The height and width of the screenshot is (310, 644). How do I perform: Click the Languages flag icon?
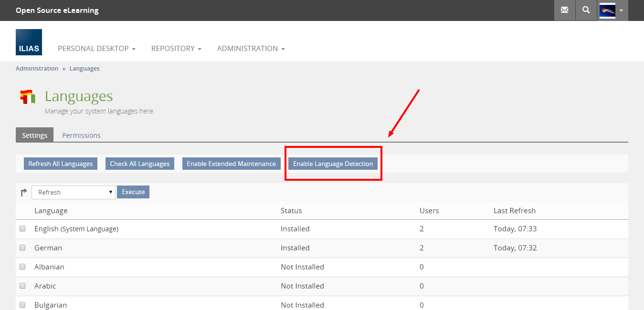tap(28, 97)
